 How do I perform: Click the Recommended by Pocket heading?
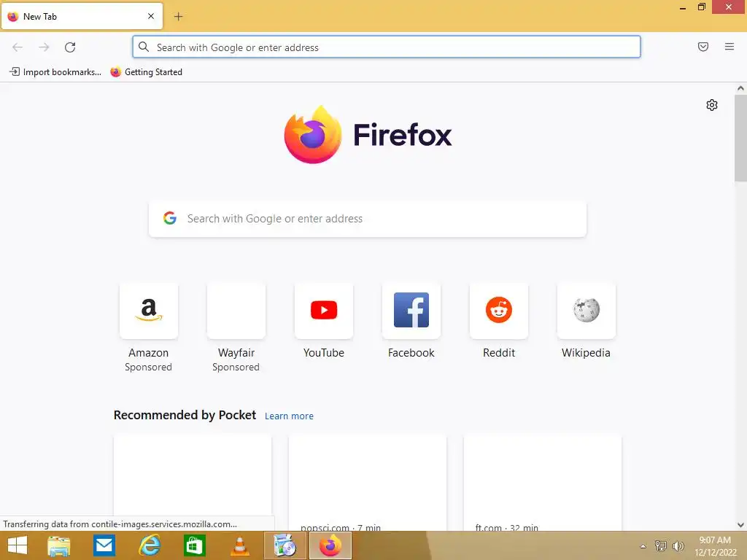[x=185, y=415]
